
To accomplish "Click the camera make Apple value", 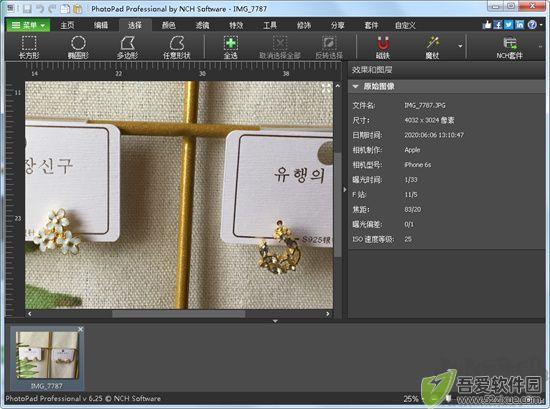I will pyautogui.click(x=412, y=150).
